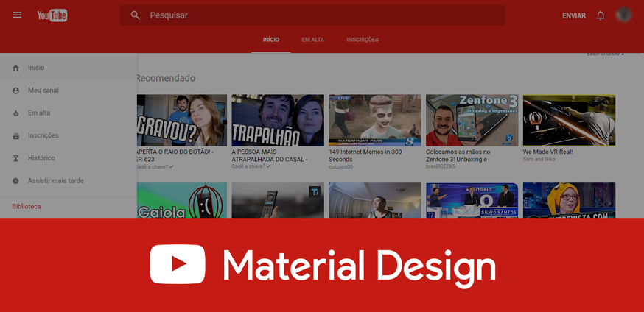This screenshot has width=644, height=312.
Task: Open the hamburger guide menu
Action: (17, 15)
